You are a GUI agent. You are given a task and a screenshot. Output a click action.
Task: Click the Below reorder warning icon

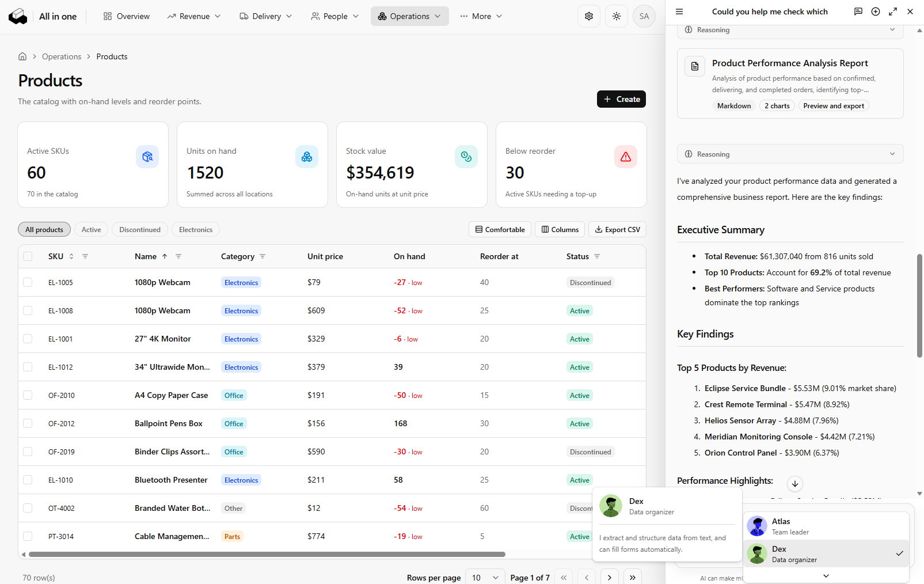pos(626,157)
